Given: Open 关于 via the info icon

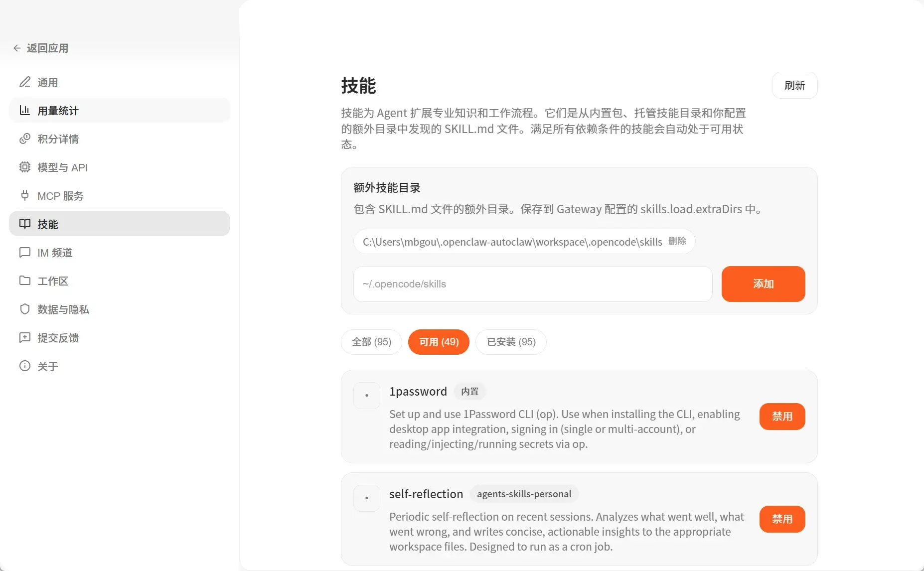Looking at the screenshot, I should coord(25,366).
